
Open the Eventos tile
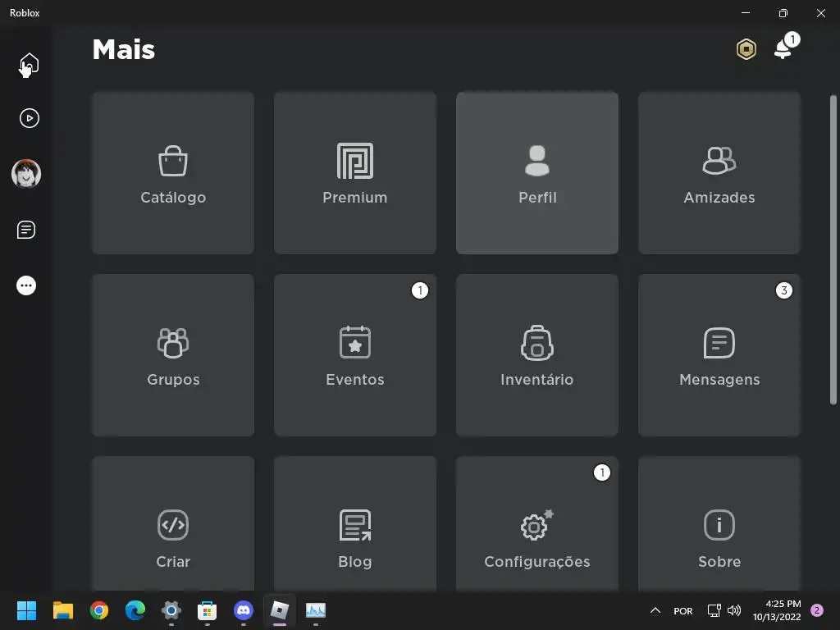[x=355, y=355]
